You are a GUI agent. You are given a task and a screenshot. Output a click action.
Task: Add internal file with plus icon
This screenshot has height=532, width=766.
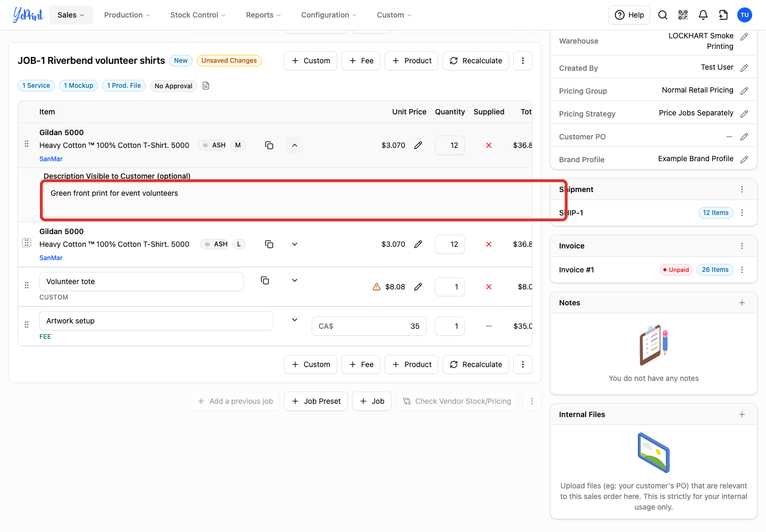[742, 414]
